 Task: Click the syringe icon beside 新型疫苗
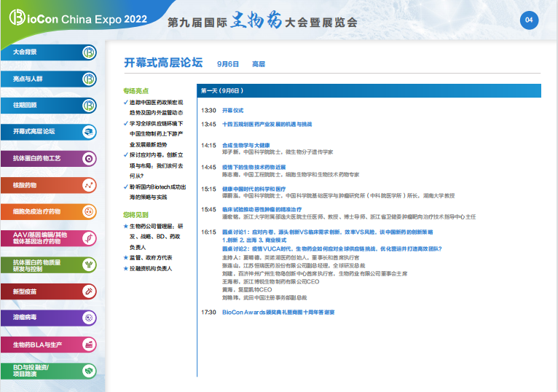tap(88, 291)
